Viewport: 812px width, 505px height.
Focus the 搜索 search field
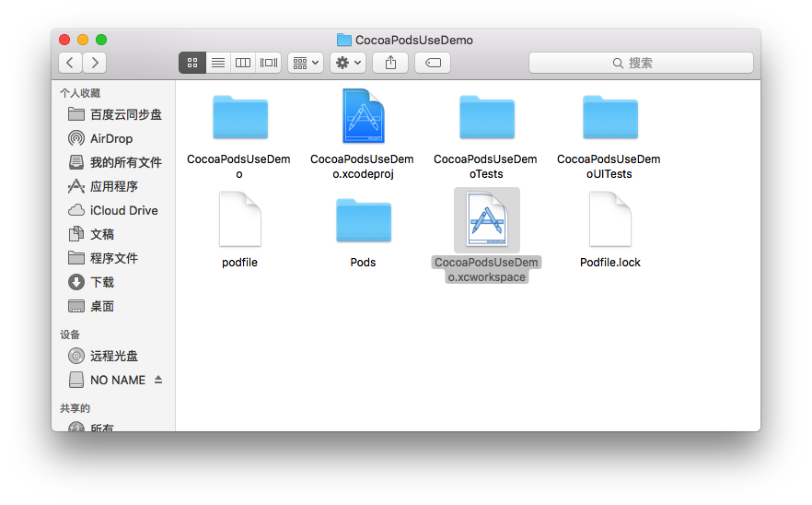tap(641, 63)
